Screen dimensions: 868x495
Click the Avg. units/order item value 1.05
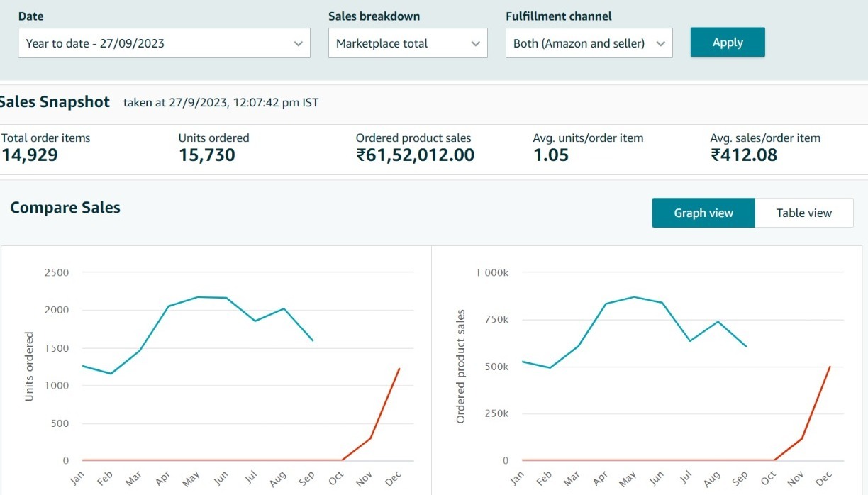551,155
